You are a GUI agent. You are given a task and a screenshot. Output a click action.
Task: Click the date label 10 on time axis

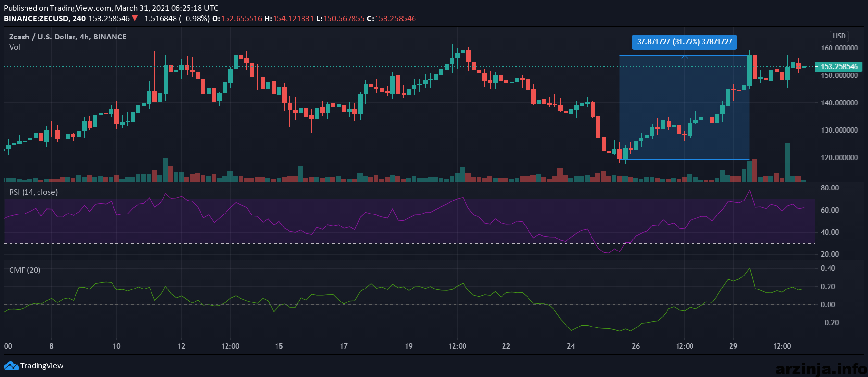[x=116, y=346]
